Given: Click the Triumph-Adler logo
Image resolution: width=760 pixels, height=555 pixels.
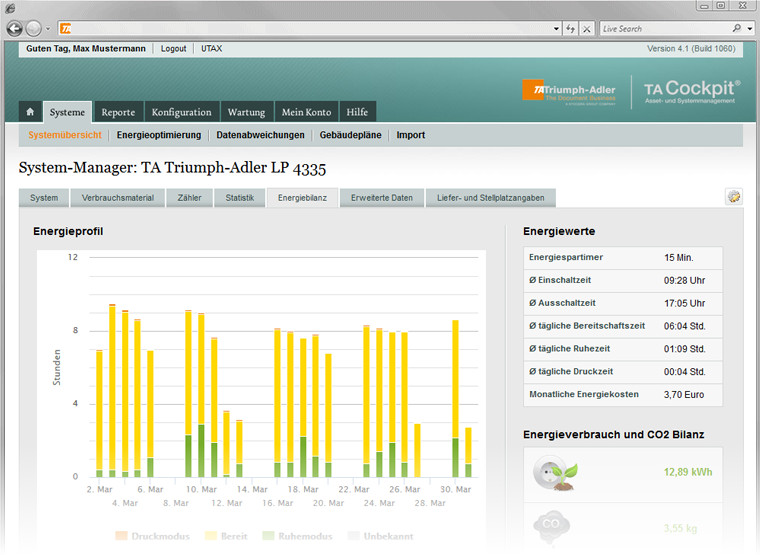Looking at the screenshot, I should point(569,91).
